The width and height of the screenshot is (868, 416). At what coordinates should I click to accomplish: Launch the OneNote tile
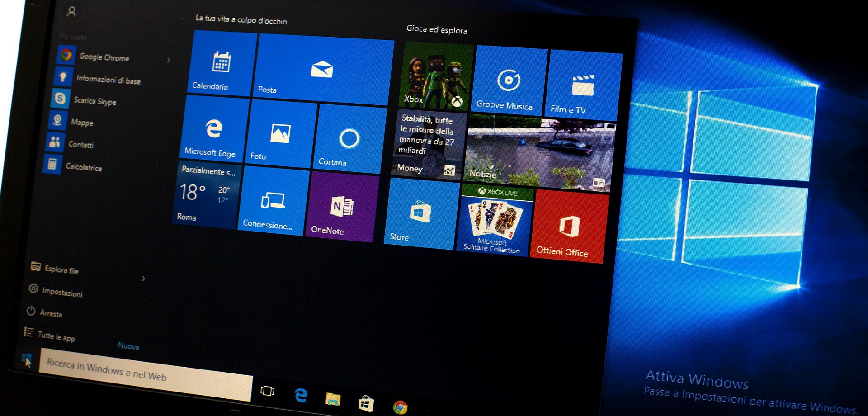point(342,207)
